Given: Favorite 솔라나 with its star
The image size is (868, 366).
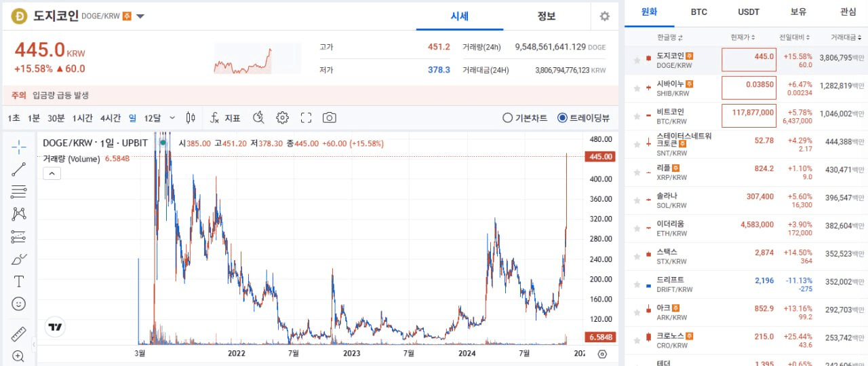Looking at the screenshot, I should click(x=637, y=200).
